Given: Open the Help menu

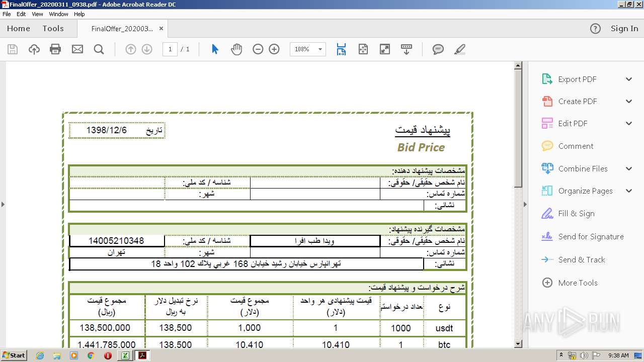Looking at the screenshot, I should 79,14.
